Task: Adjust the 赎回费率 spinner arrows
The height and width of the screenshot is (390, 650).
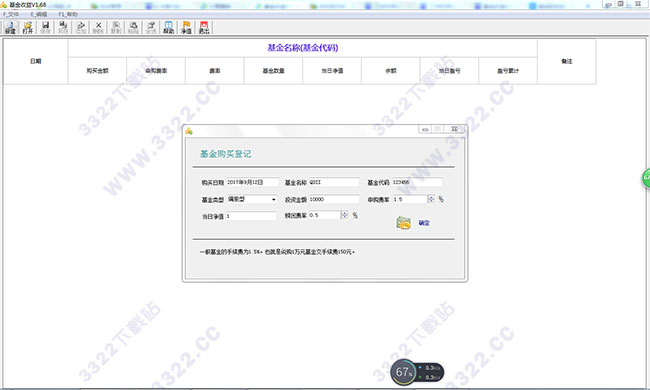Action: 344,215
